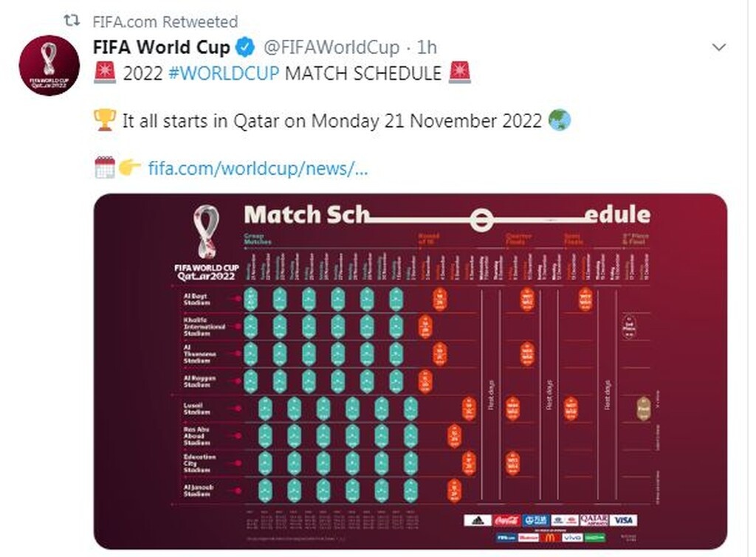Open the FIFA World Cup profile avatar
756x557 pixels.
(x=49, y=65)
